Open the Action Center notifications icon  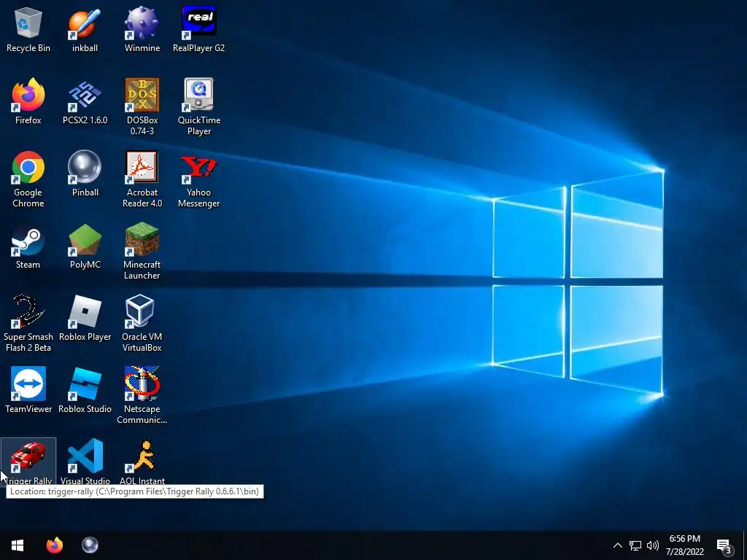pos(724,545)
